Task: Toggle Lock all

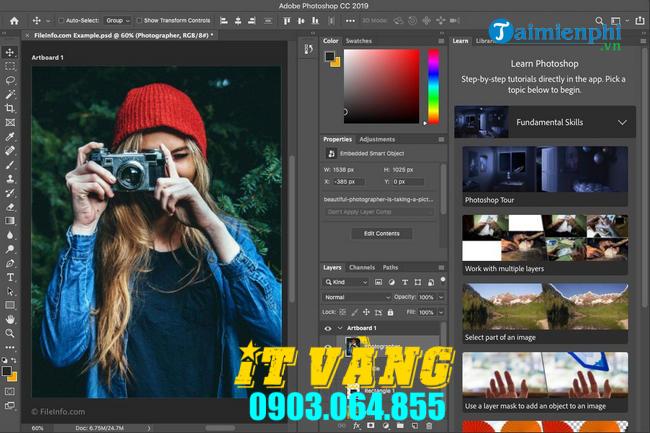Action: coord(390,312)
